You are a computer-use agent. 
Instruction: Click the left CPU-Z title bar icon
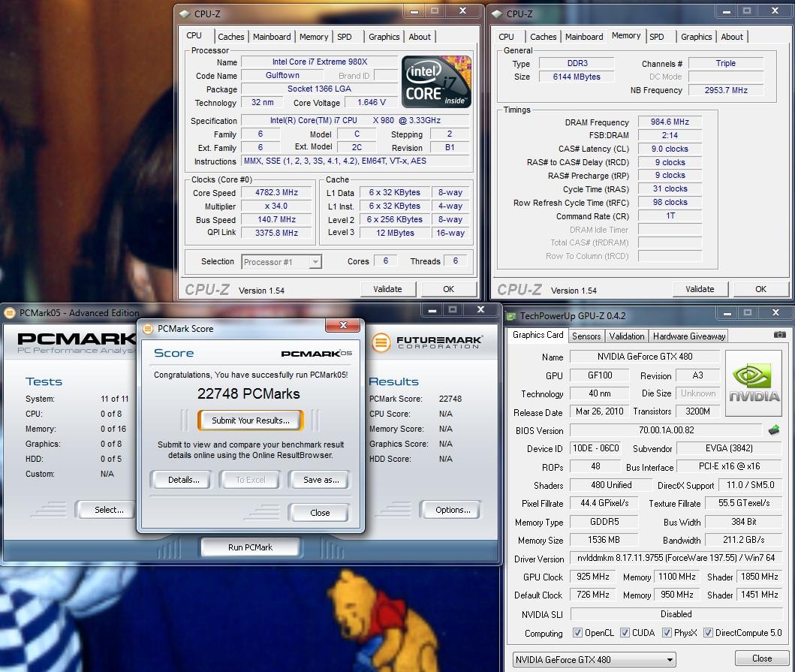coord(185,14)
